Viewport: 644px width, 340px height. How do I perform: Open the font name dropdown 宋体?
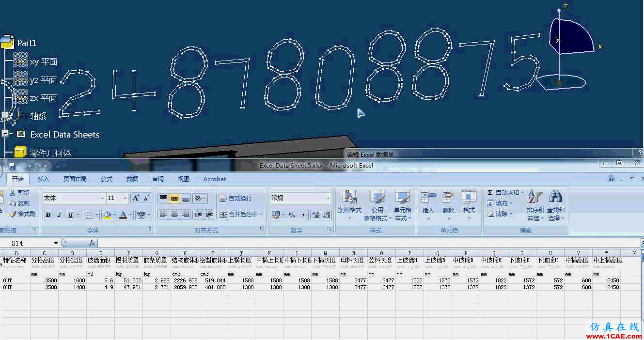(x=102, y=198)
